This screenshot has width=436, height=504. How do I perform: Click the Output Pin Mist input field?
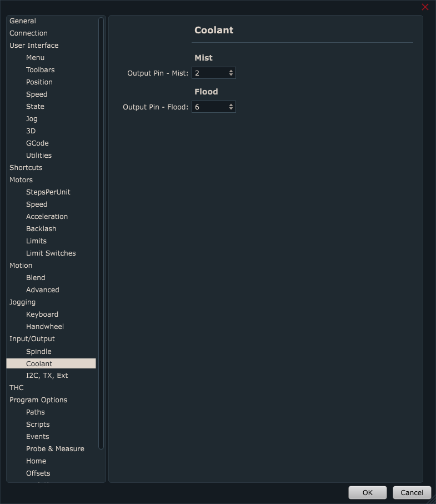point(209,73)
